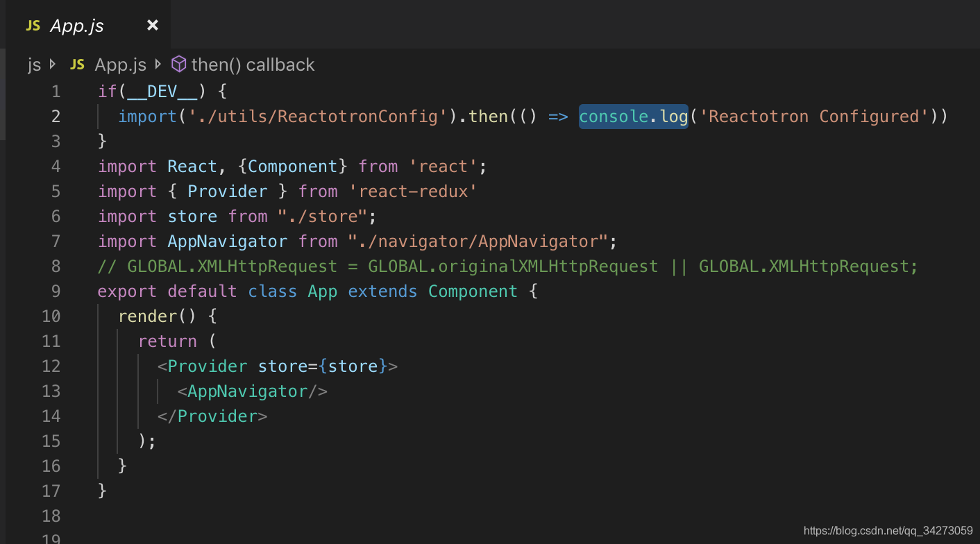This screenshot has width=980, height=544.
Task: Click Provider import name on line 5
Action: click(x=228, y=192)
